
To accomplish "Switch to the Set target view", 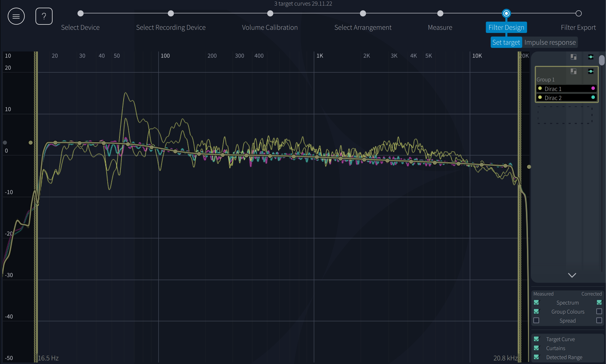I will (506, 42).
